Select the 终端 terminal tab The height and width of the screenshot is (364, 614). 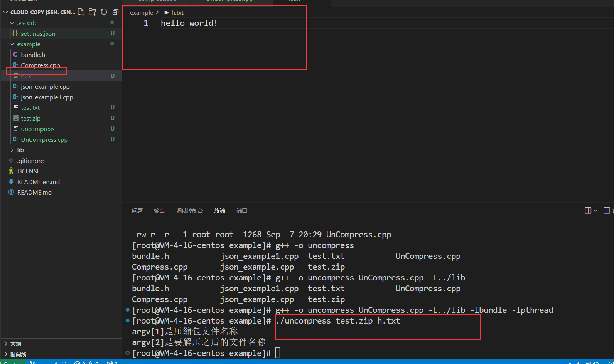point(220,211)
